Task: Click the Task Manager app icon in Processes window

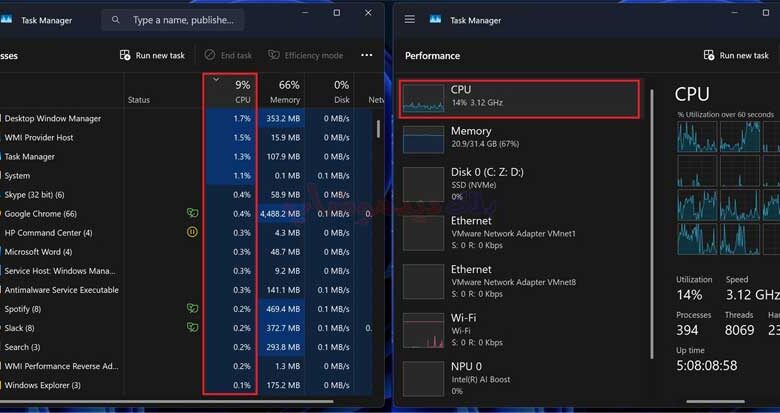Action: (6, 19)
